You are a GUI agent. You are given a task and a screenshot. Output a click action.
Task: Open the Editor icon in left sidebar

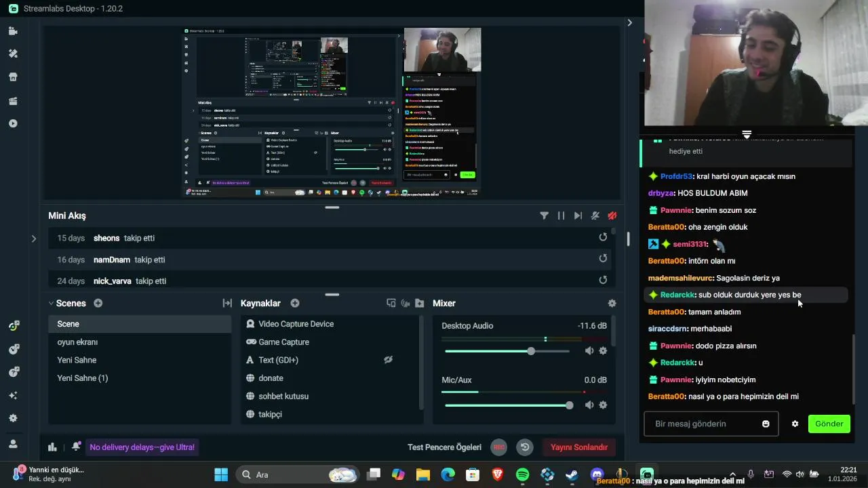pos(13,31)
